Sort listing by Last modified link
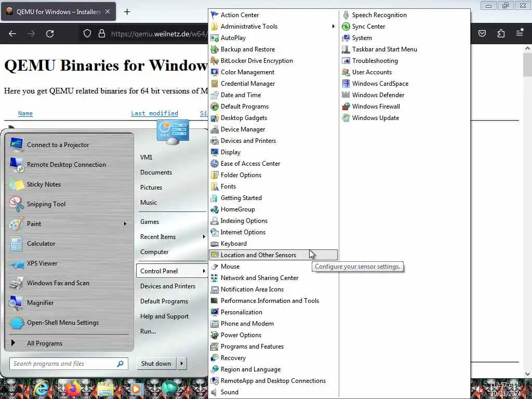The image size is (532, 399). point(154,113)
